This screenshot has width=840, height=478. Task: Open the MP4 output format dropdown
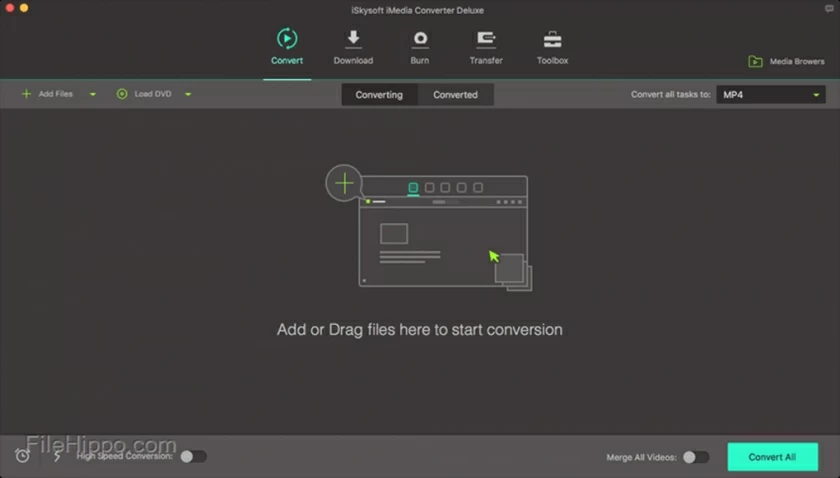[x=770, y=95]
